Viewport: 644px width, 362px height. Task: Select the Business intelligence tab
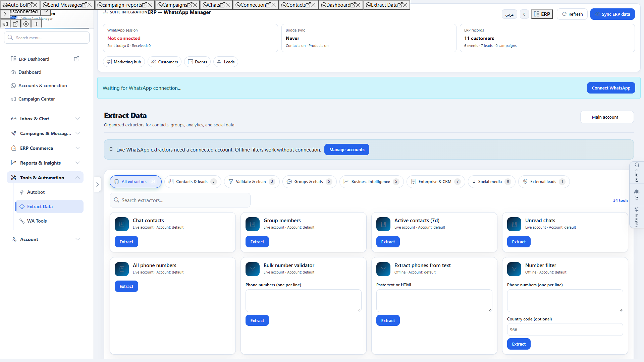(x=372, y=182)
